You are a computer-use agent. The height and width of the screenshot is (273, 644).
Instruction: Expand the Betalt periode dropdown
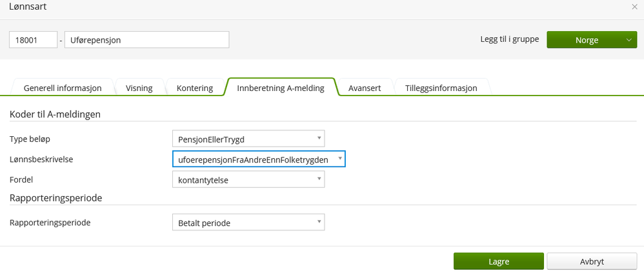tap(248, 223)
